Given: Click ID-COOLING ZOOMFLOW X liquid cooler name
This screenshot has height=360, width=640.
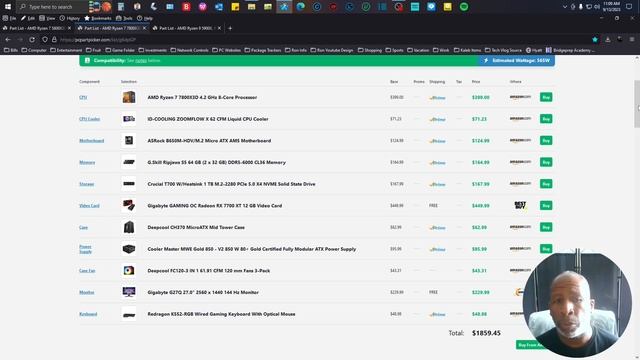Looking at the screenshot, I should 208,119.
